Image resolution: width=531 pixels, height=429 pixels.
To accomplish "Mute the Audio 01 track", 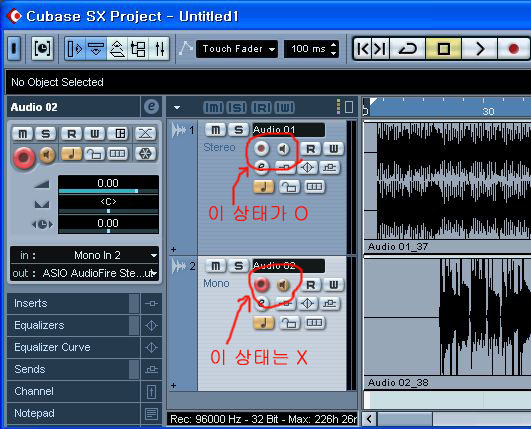I will click(x=216, y=130).
